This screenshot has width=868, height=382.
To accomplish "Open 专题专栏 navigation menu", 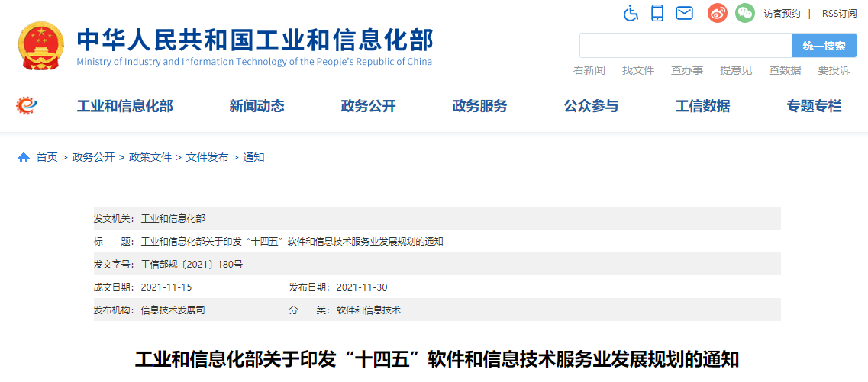I will 815,106.
